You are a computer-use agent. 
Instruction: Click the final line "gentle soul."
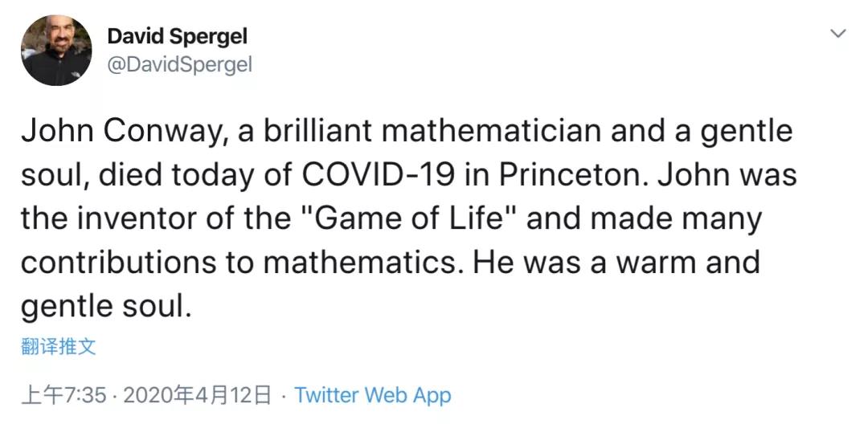pyautogui.click(x=106, y=307)
